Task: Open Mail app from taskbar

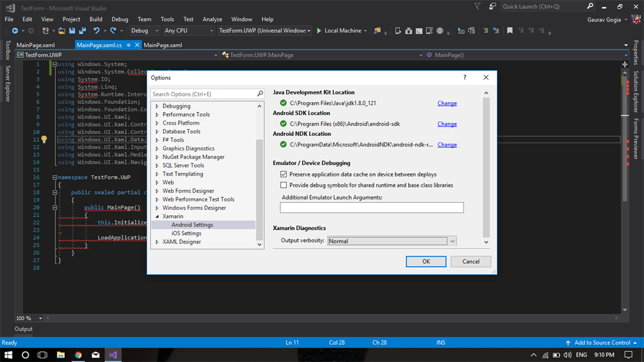Action: 96,354
